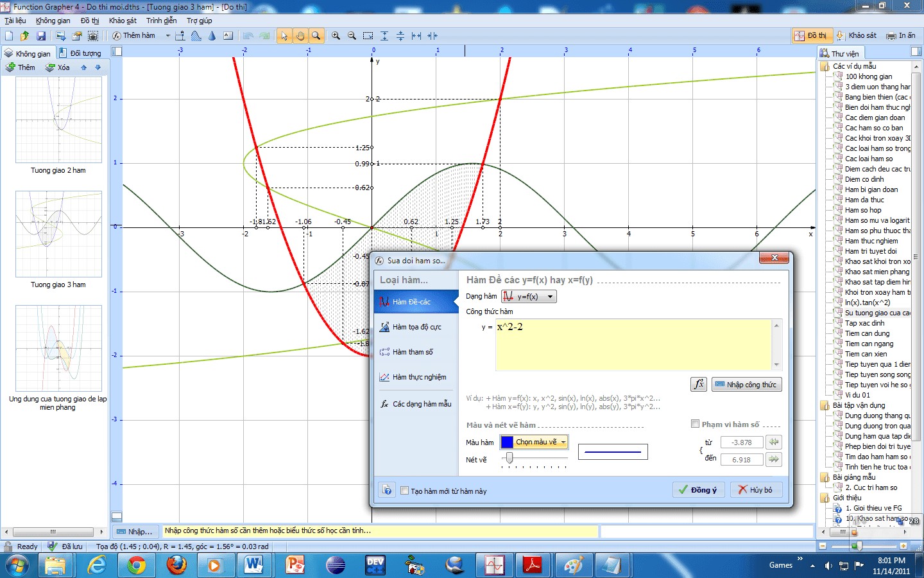924x578 pixels.
Task: Open the 'Khảo sát' menu
Action: 123,21
